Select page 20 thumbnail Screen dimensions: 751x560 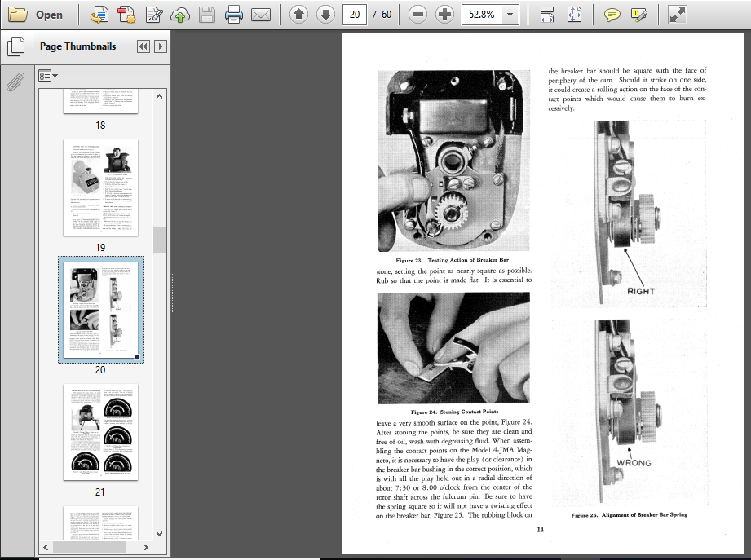tap(100, 310)
